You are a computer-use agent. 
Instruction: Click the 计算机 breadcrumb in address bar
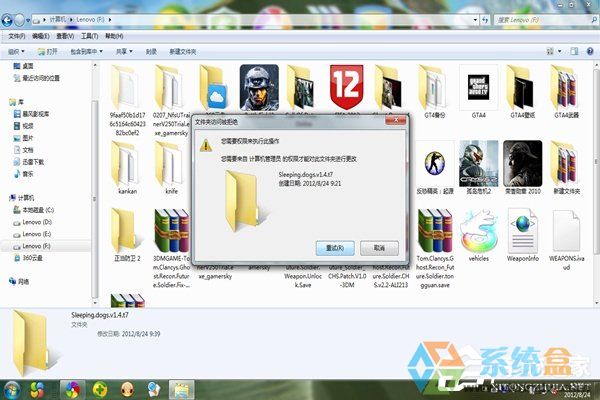58,19
